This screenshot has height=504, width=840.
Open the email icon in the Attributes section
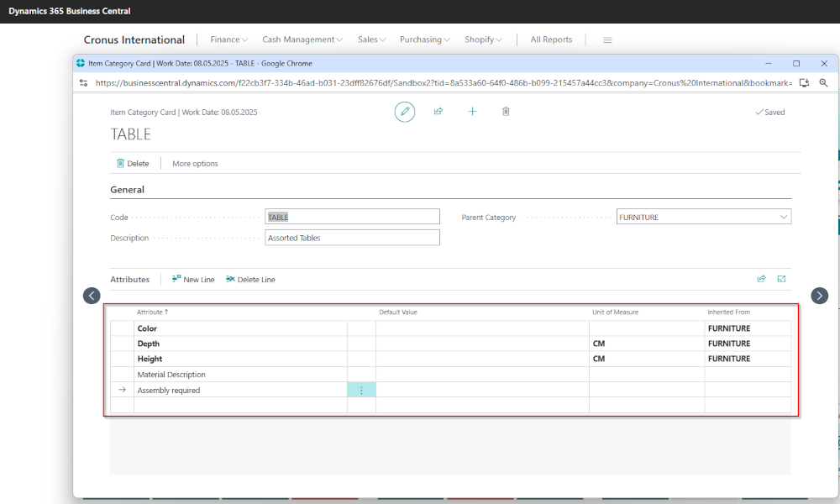coord(781,278)
